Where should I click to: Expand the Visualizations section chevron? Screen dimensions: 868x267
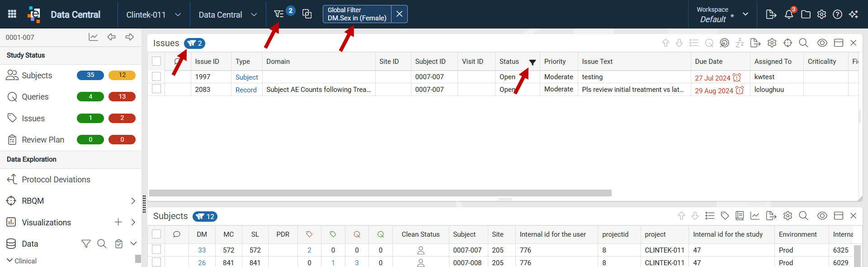pyautogui.click(x=133, y=222)
